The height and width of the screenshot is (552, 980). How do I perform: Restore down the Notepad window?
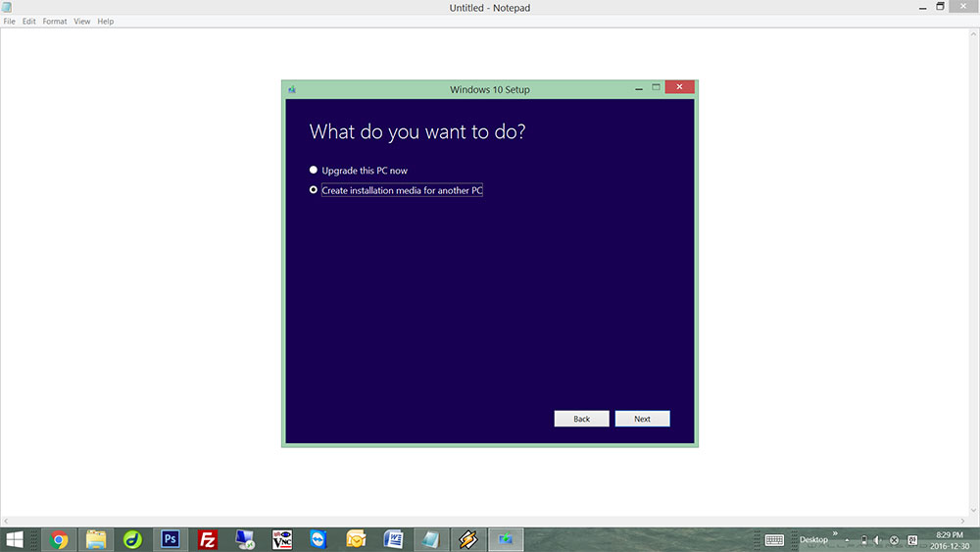940,6
